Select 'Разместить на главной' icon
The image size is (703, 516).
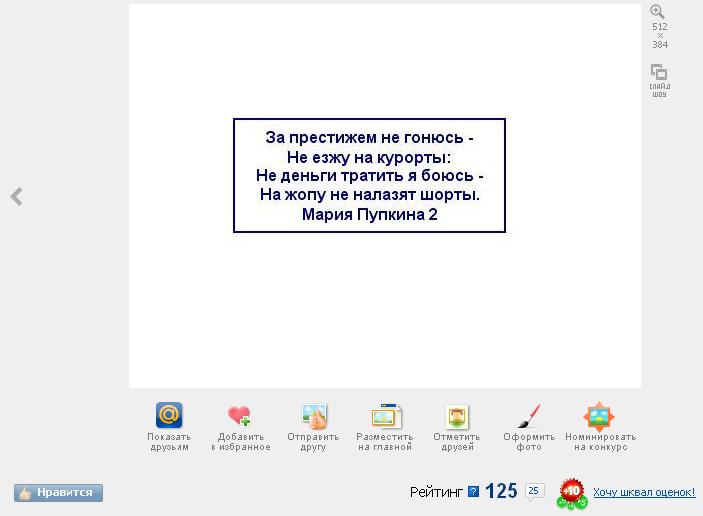coord(385,416)
